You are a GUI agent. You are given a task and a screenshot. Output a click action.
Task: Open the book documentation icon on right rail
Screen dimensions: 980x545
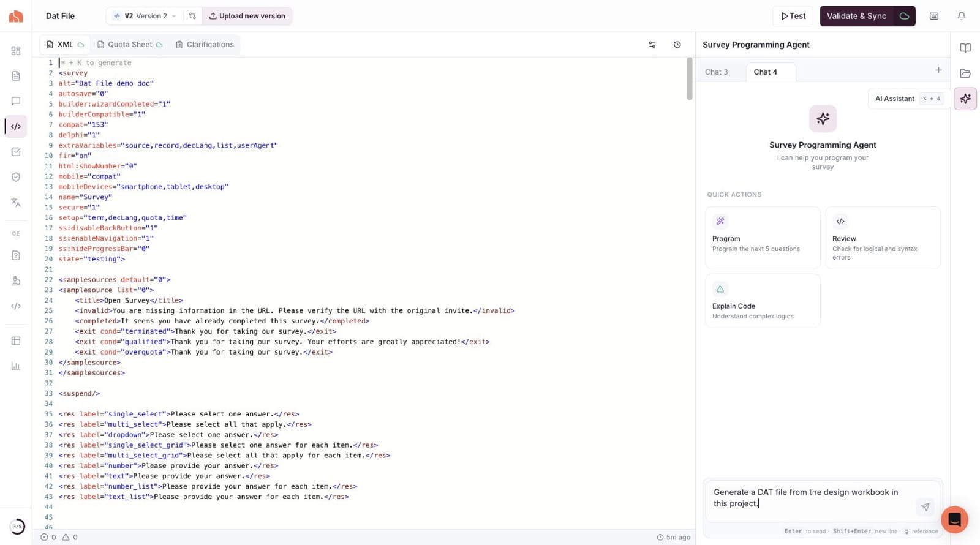965,48
